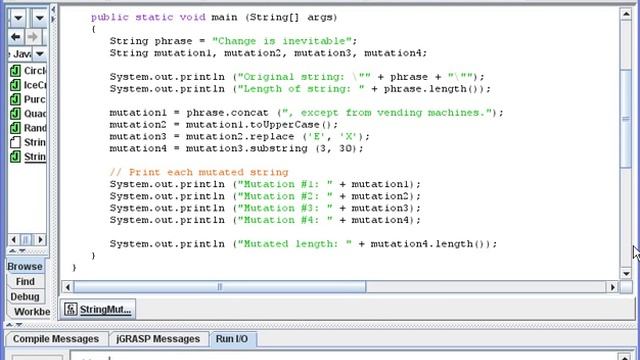Click the "public static void main" line
This screenshot has height=360, width=640.
click(214, 17)
